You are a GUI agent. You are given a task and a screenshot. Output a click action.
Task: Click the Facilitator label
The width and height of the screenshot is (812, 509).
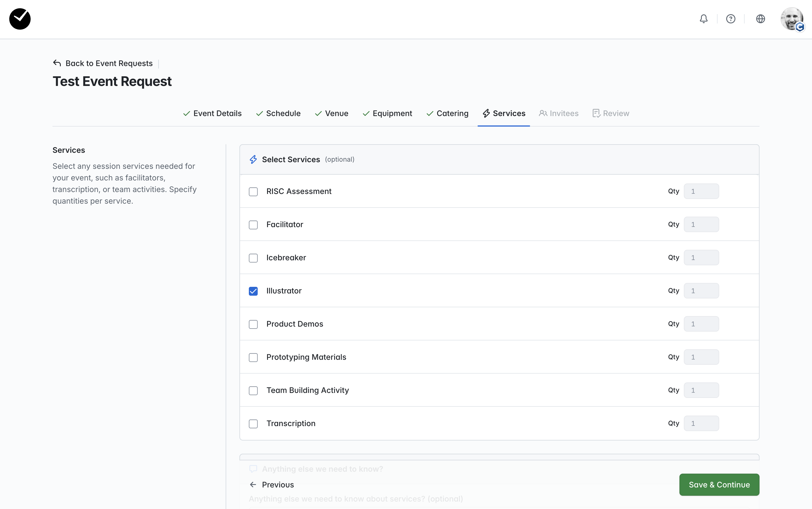(x=285, y=225)
